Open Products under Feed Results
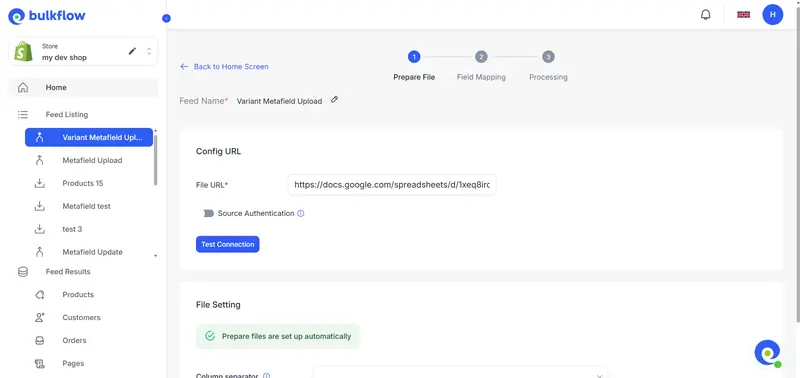The image size is (800, 378). click(78, 294)
